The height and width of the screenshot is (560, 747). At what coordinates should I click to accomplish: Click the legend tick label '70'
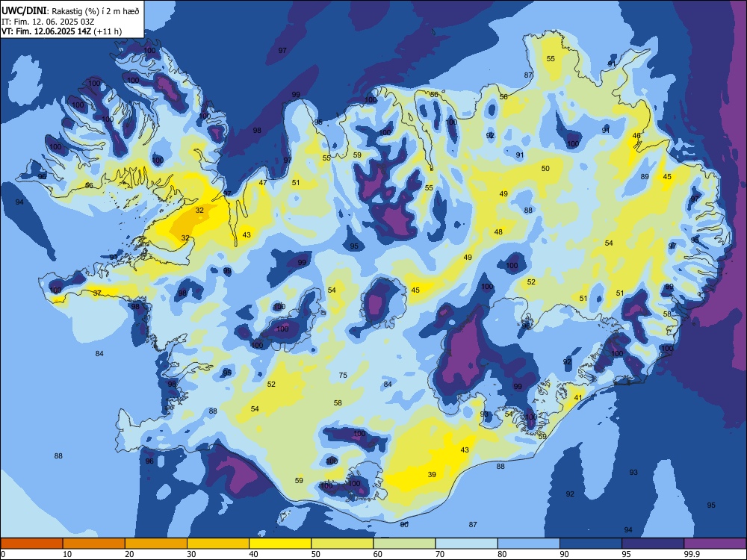(440, 554)
